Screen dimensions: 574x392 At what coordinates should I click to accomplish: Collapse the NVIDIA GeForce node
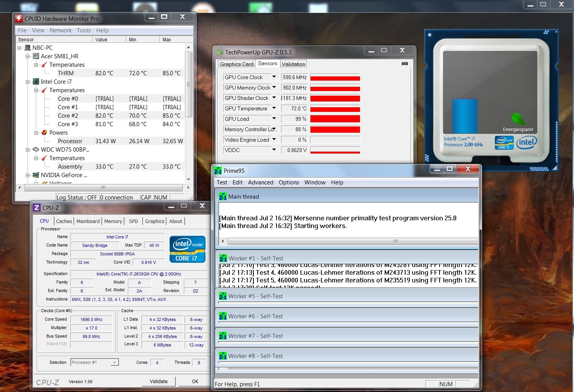click(27, 175)
